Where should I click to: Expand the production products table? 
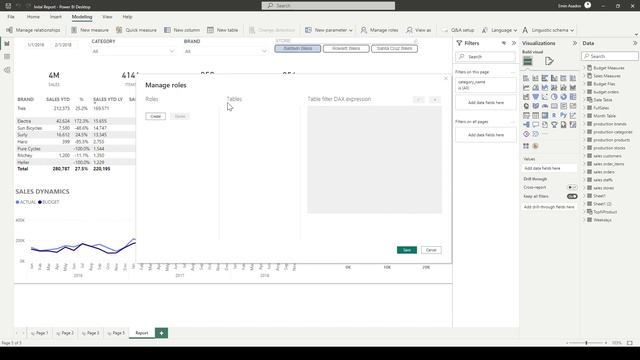click(x=584, y=140)
